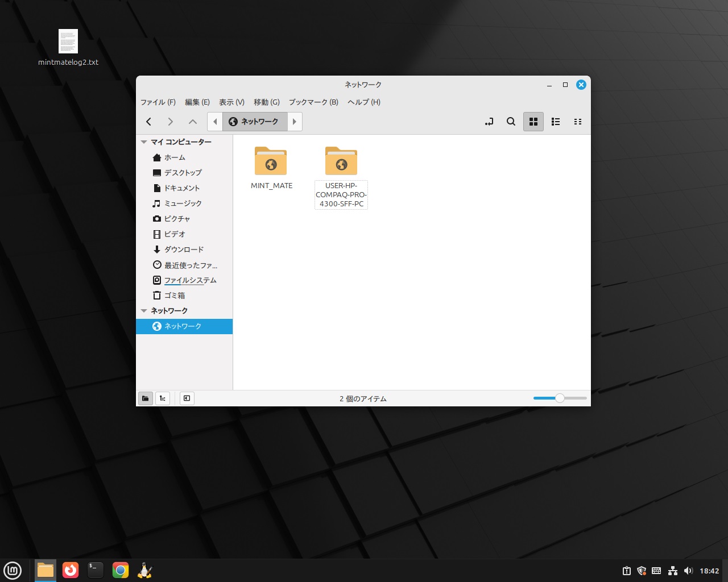The width and height of the screenshot is (728, 582).
Task: Click the ネットワーク path bar button
Action: pos(254,122)
